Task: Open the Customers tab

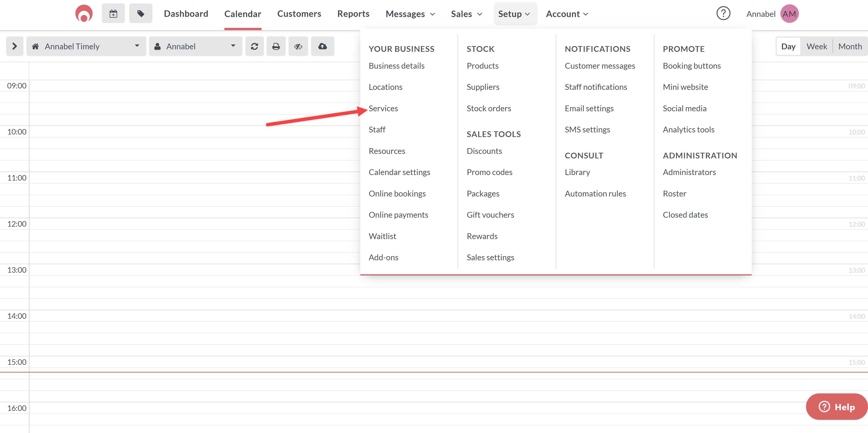Action: pyautogui.click(x=299, y=14)
